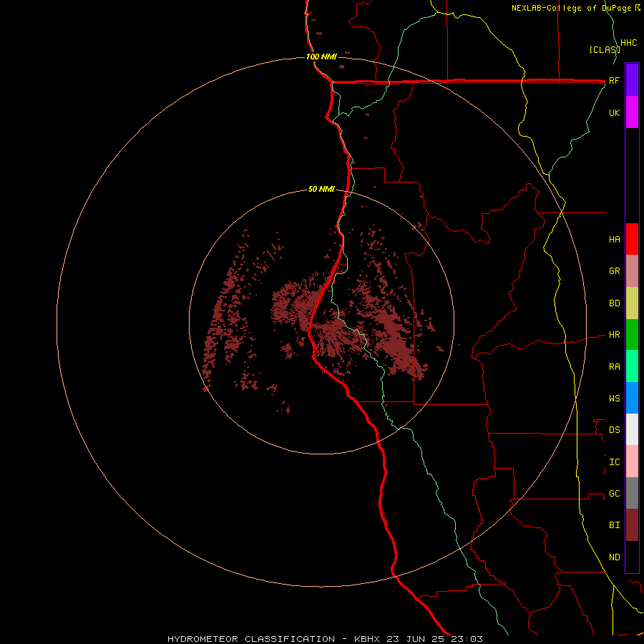Click the IC light pink legend swatch
The width and height of the screenshot is (644, 644).
coord(632,462)
